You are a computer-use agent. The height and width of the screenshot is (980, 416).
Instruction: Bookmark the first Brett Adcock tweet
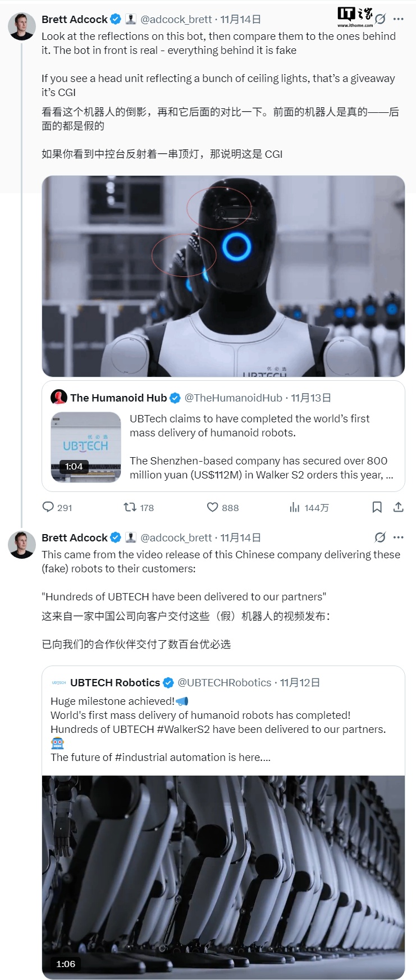coord(377,507)
